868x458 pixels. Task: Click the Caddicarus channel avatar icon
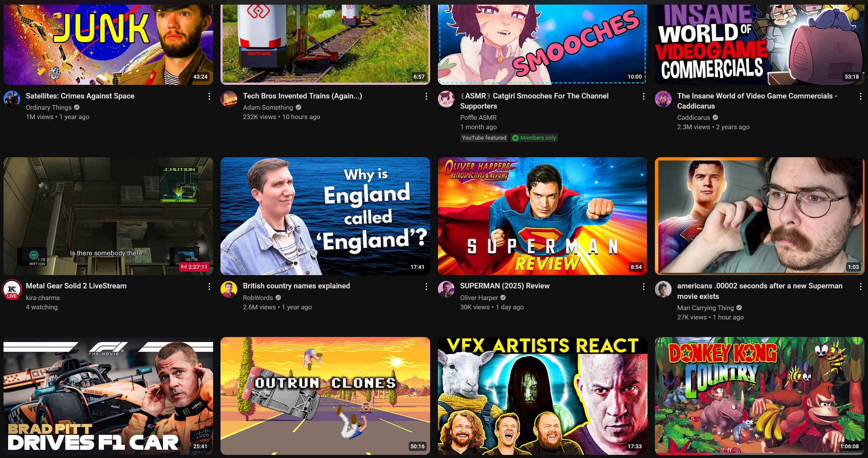663,99
